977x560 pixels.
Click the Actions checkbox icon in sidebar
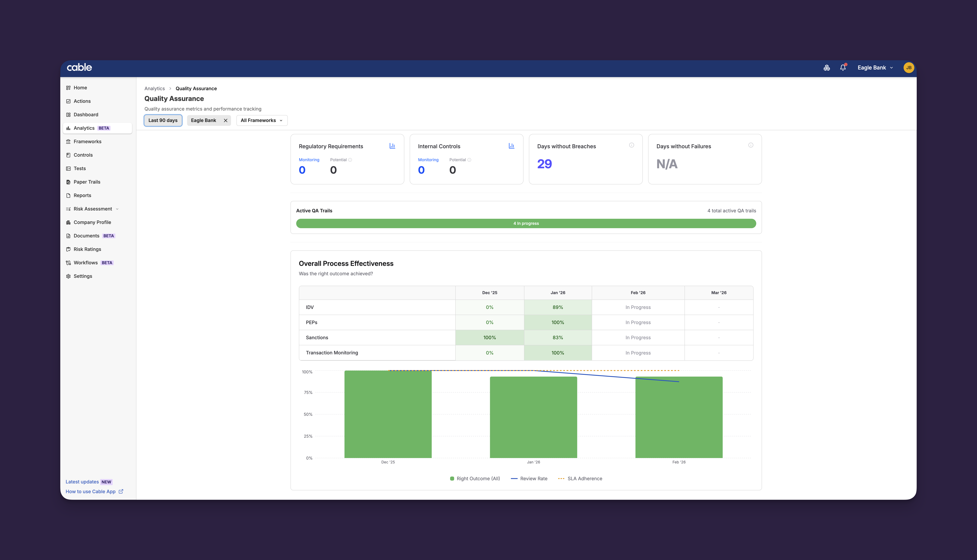point(68,101)
